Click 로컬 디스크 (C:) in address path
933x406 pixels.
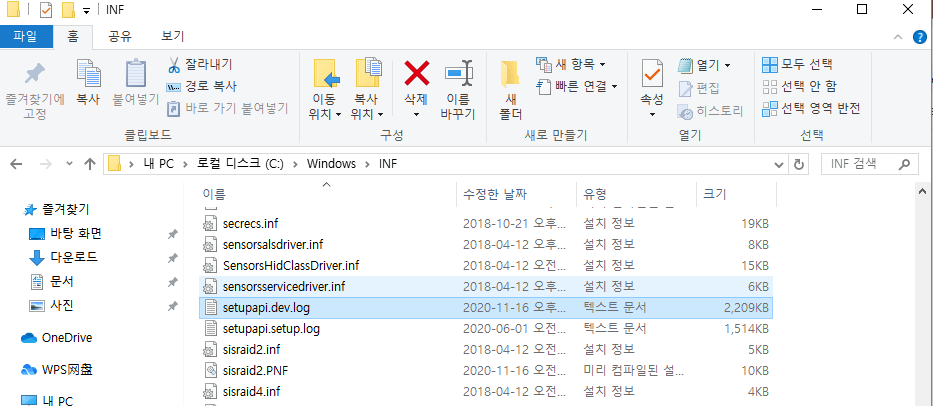[x=241, y=164]
